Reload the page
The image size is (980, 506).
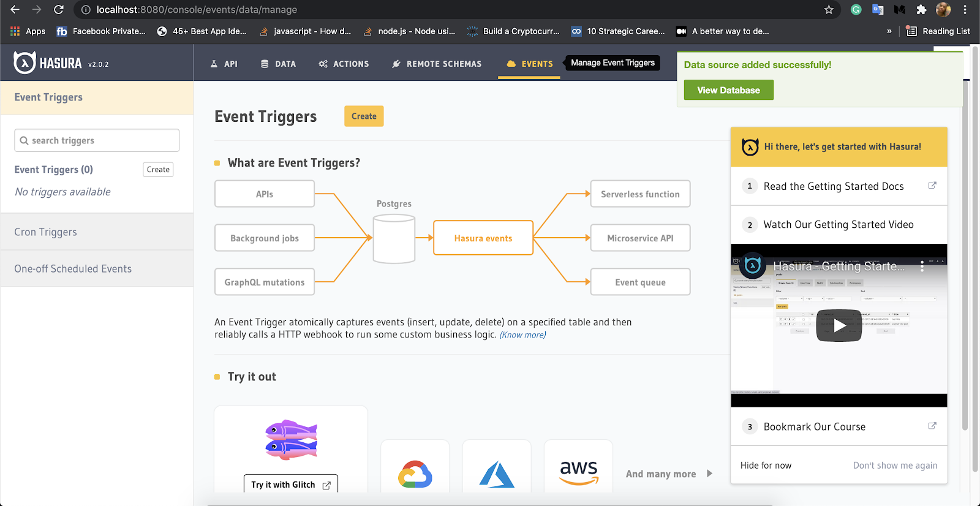pos(59,10)
